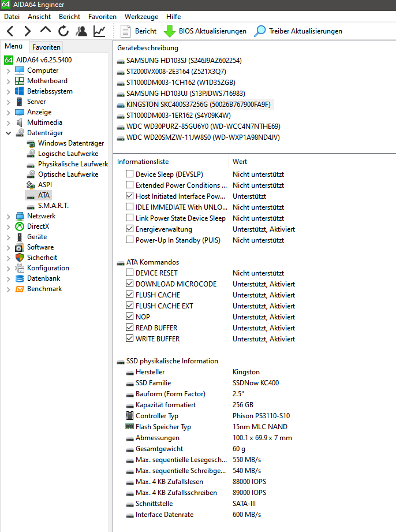Select the Motherboard icon in the tree

coord(20,81)
